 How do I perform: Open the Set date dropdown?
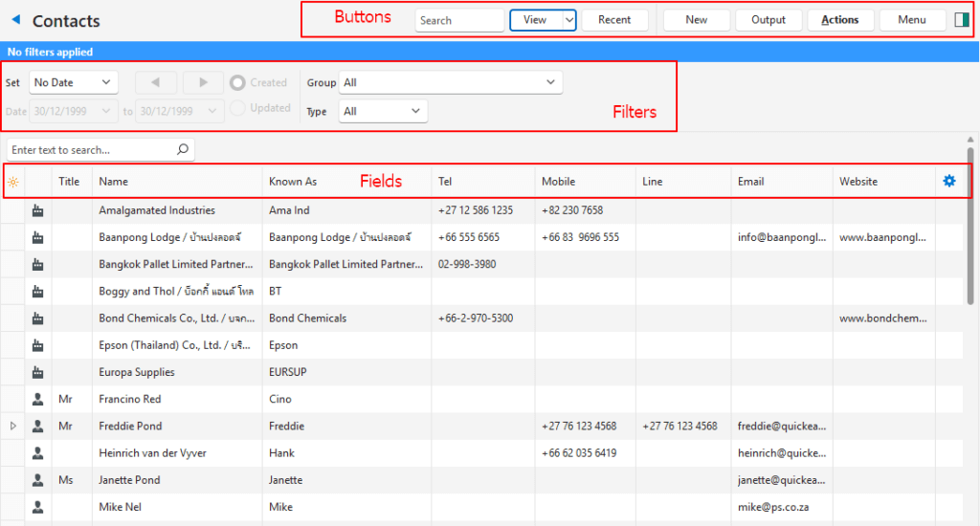tap(73, 83)
